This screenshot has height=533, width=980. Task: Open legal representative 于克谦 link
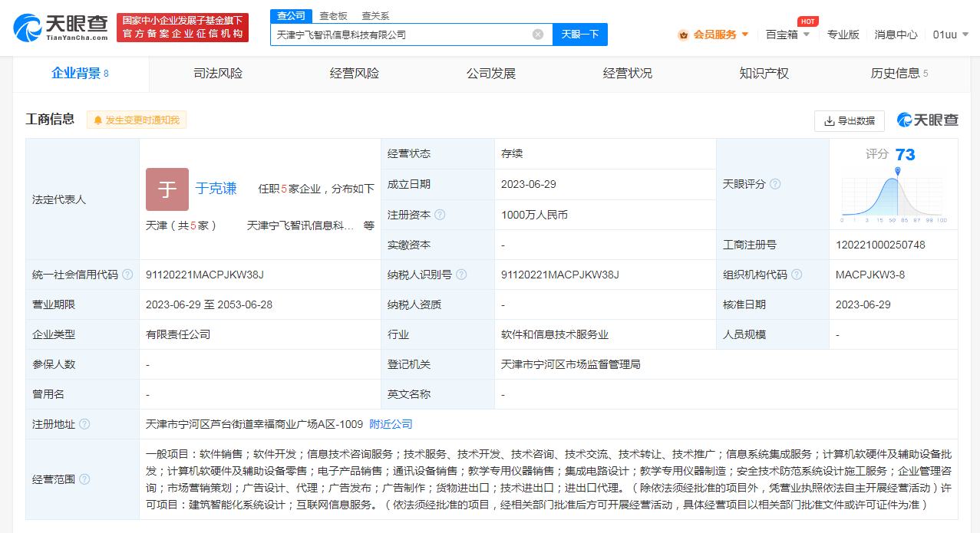click(216, 189)
